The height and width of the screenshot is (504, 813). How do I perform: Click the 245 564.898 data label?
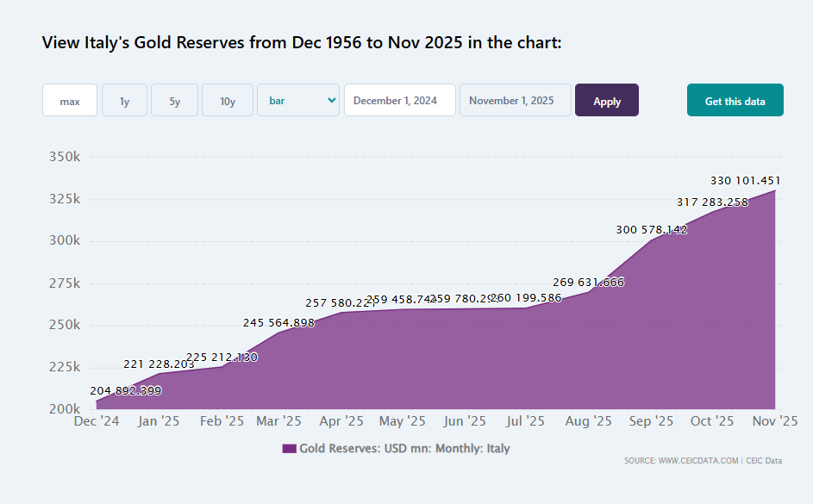(x=278, y=322)
